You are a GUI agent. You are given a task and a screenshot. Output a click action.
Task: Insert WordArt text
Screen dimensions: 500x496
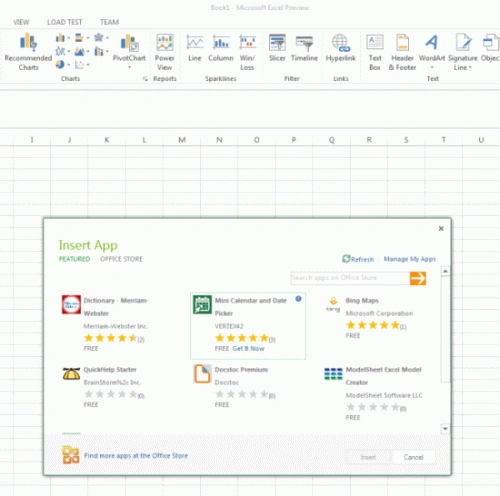[x=432, y=51]
